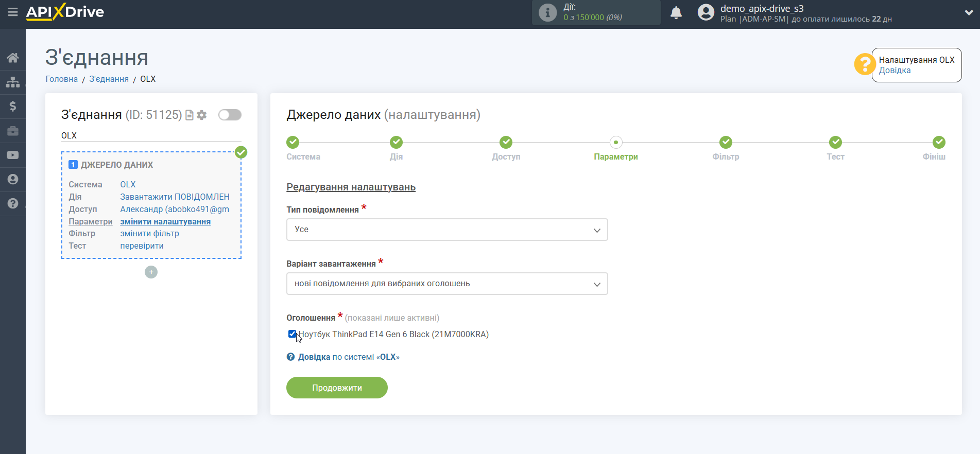Click the yellow help question icon

tap(865, 64)
